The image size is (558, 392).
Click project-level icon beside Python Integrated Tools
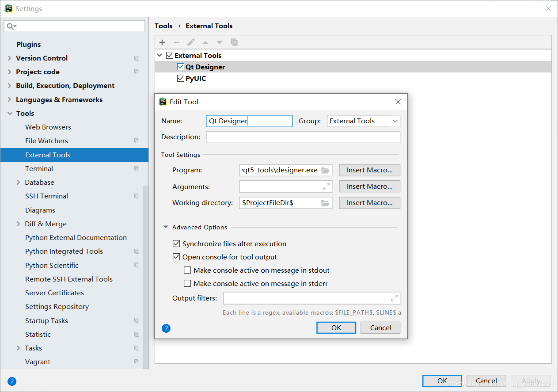pyautogui.click(x=137, y=251)
